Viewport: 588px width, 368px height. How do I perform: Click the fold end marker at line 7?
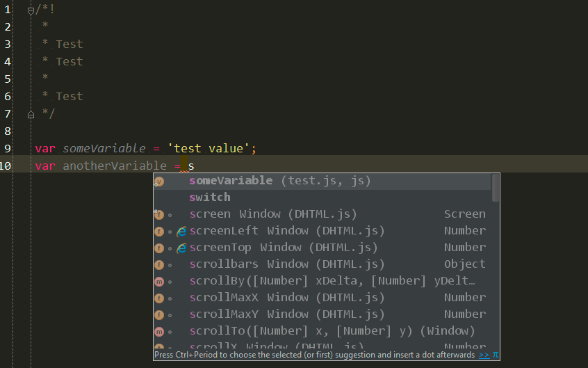pos(31,115)
